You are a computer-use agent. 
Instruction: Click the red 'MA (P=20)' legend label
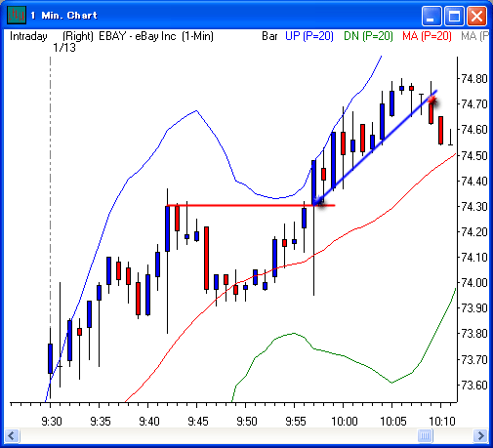427,36
